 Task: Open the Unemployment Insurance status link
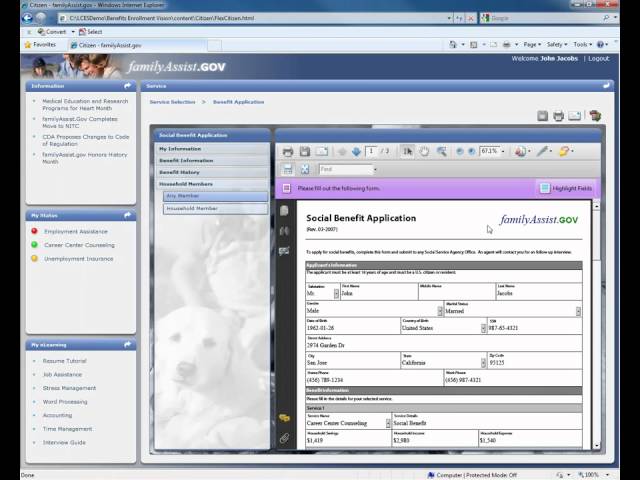click(79, 259)
